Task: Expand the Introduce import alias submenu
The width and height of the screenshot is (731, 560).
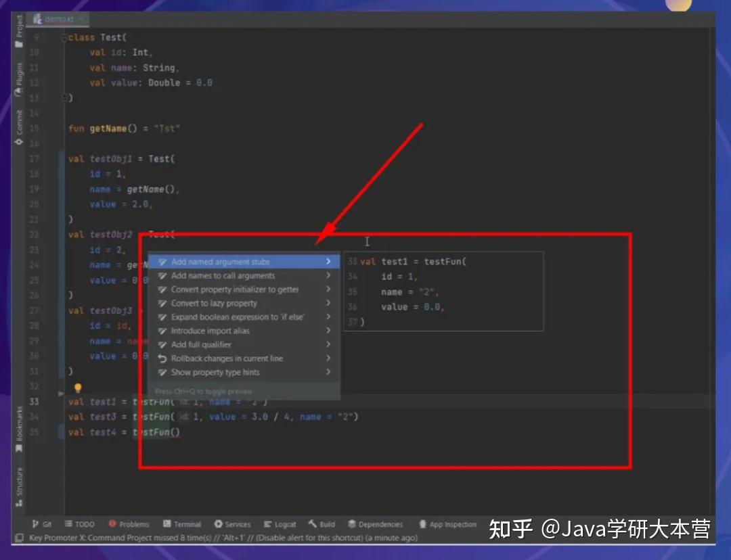Action: pyautogui.click(x=328, y=331)
